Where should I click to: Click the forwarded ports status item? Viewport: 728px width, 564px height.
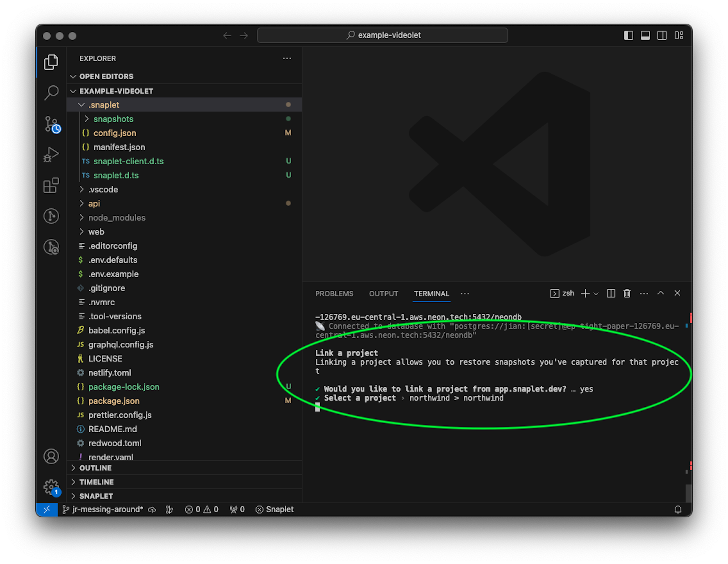pos(237,509)
